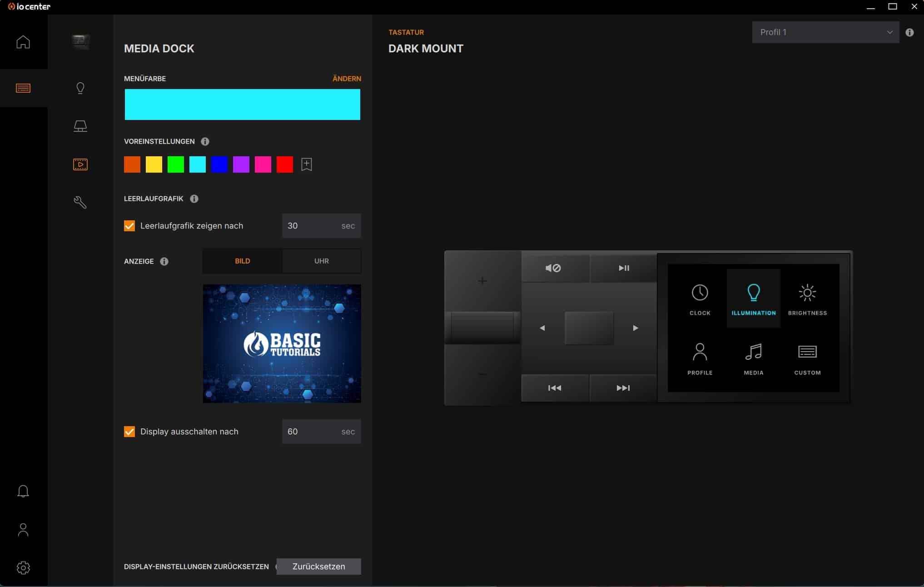Add a new color preset bookmark
This screenshot has width=924, height=587.
[x=307, y=164]
